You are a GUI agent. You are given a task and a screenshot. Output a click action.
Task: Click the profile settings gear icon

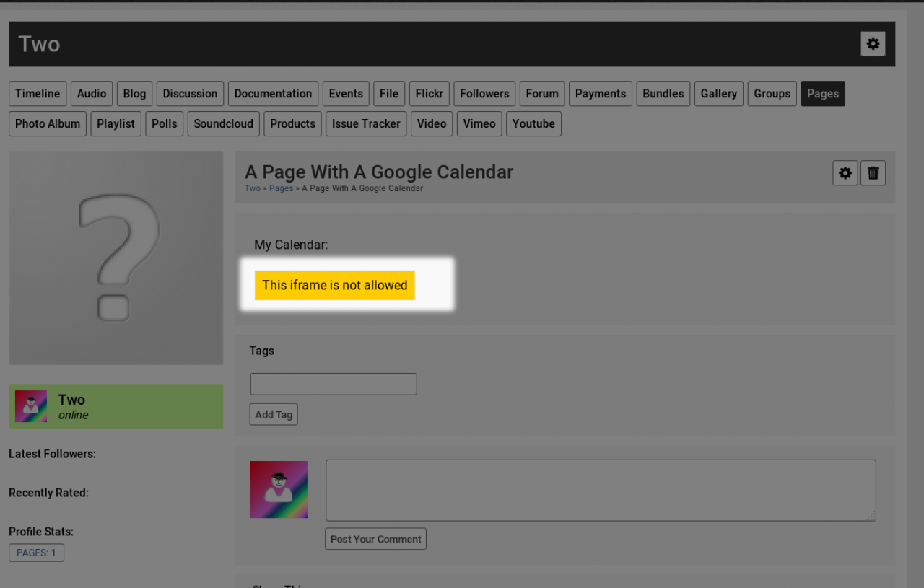tap(873, 44)
